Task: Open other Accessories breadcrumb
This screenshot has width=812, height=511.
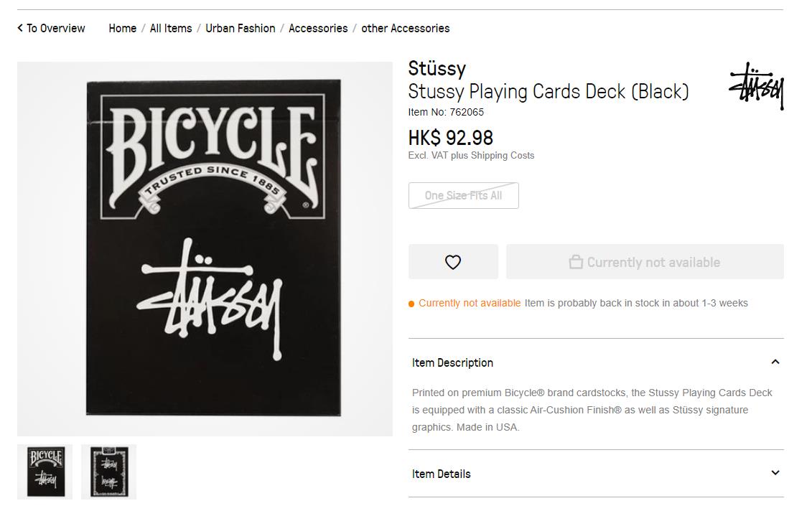Action: [406, 29]
